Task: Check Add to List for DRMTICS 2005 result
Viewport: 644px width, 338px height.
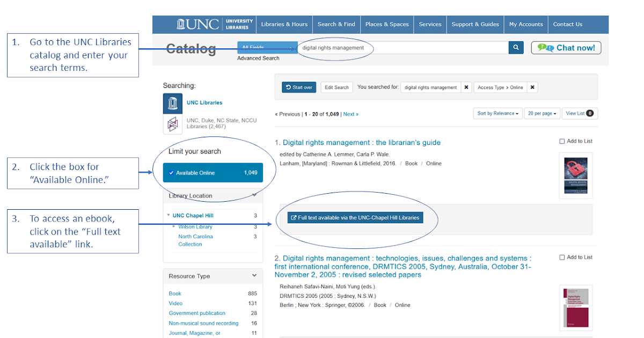Action: point(562,258)
